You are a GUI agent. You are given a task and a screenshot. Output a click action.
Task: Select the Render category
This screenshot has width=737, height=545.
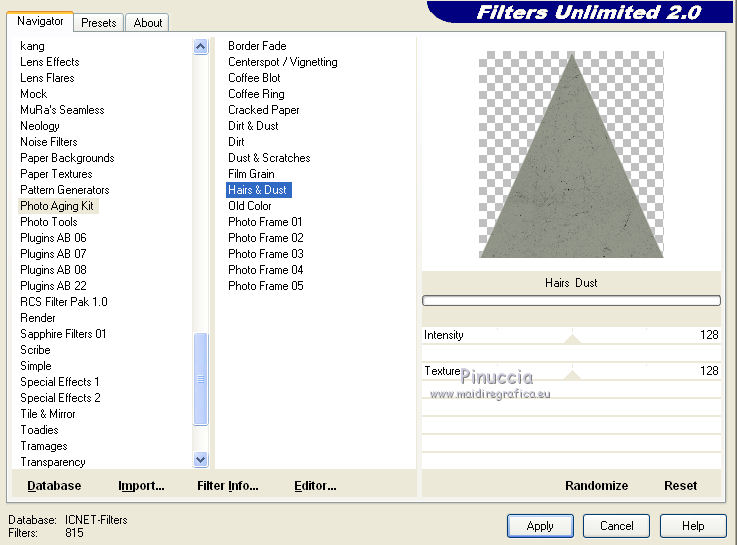(x=38, y=318)
